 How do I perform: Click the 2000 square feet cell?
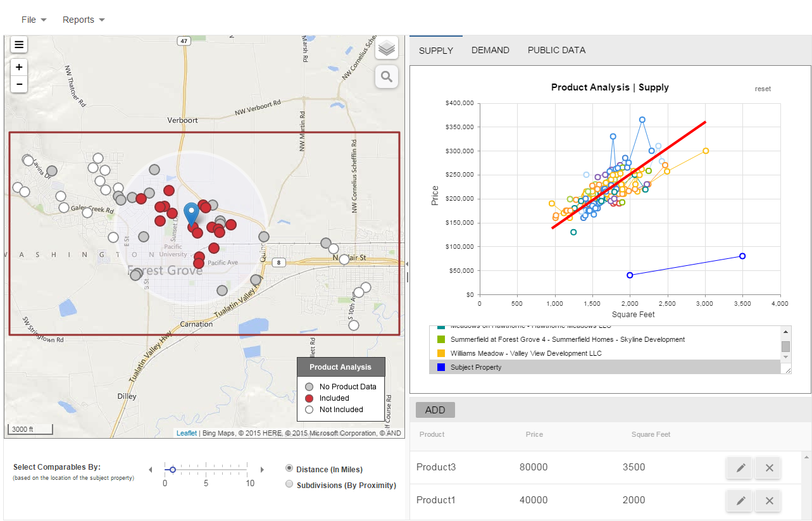tap(634, 500)
